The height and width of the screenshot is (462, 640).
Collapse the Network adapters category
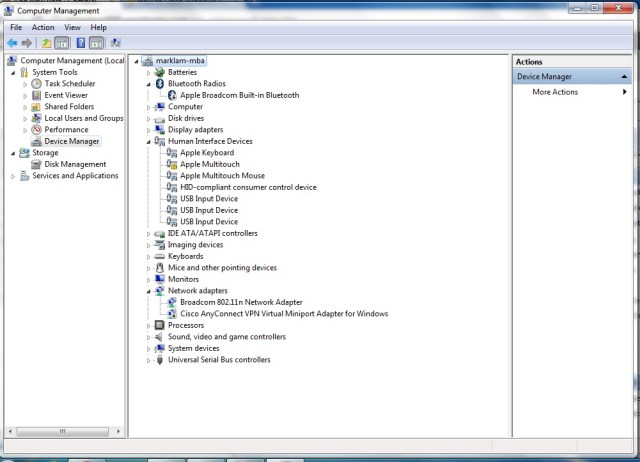tap(149, 291)
